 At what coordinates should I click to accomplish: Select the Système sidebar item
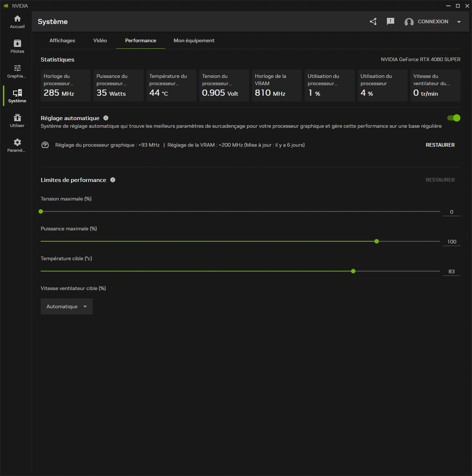click(x=17, y=96)
